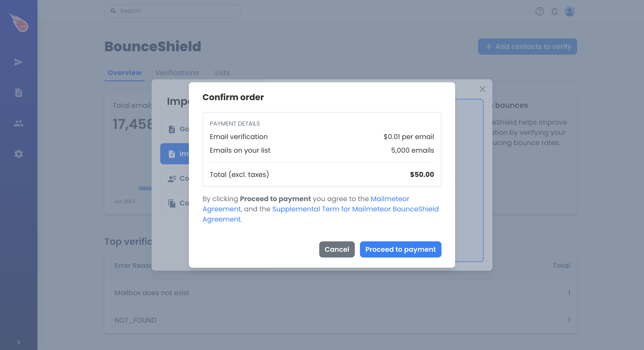Cancel the order confirmation
This screenshot has height=350, width=644.
tap(337, 249)
